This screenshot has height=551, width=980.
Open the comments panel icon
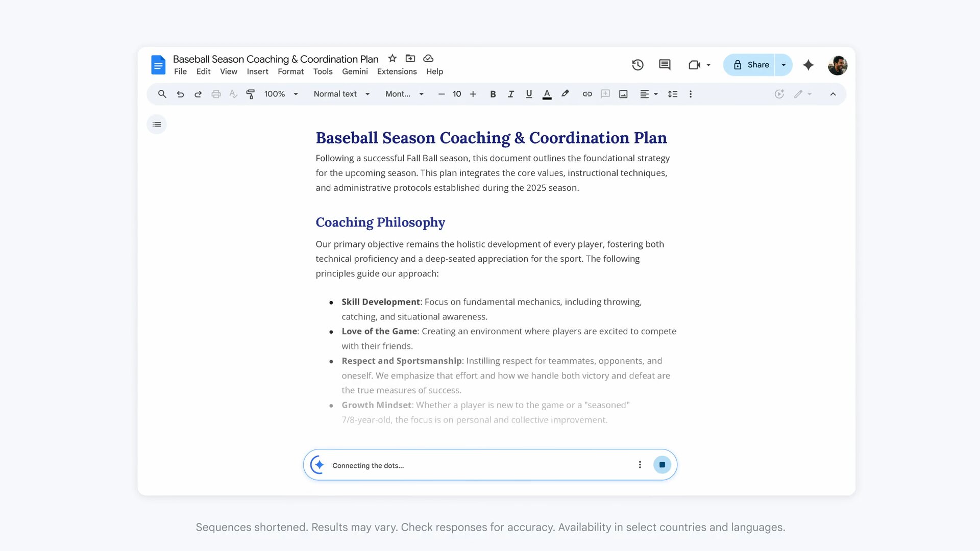click(665, 65)
